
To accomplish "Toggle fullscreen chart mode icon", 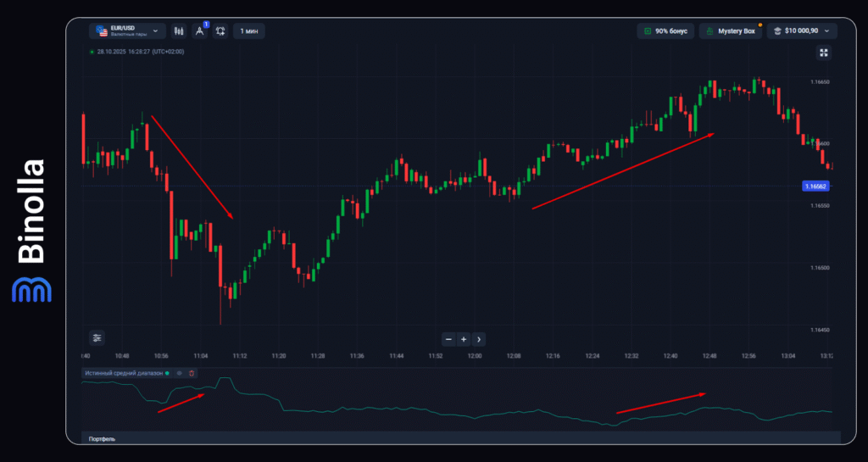I will tap(824, 53).
